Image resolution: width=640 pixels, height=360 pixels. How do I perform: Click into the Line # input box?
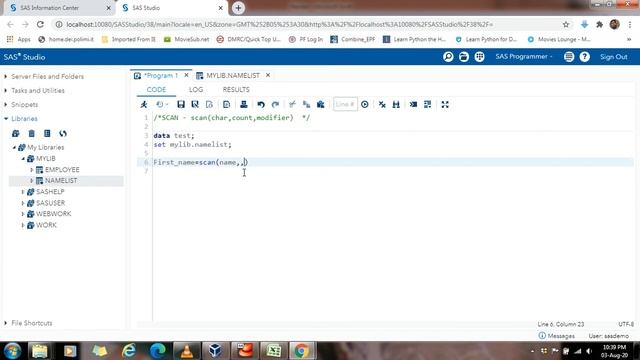pyautogui.click(x=345, y=104)
